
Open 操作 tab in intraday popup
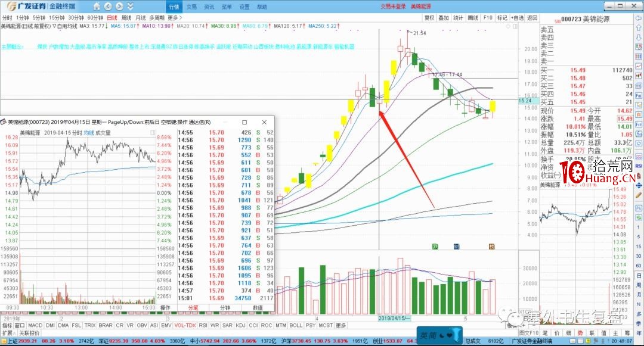(x=165, y=308)
